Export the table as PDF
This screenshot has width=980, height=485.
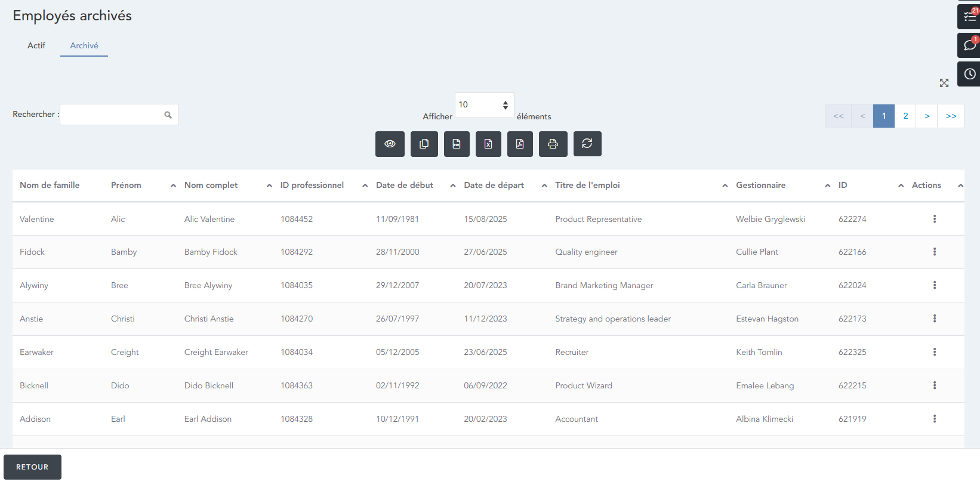coord(520,144)
